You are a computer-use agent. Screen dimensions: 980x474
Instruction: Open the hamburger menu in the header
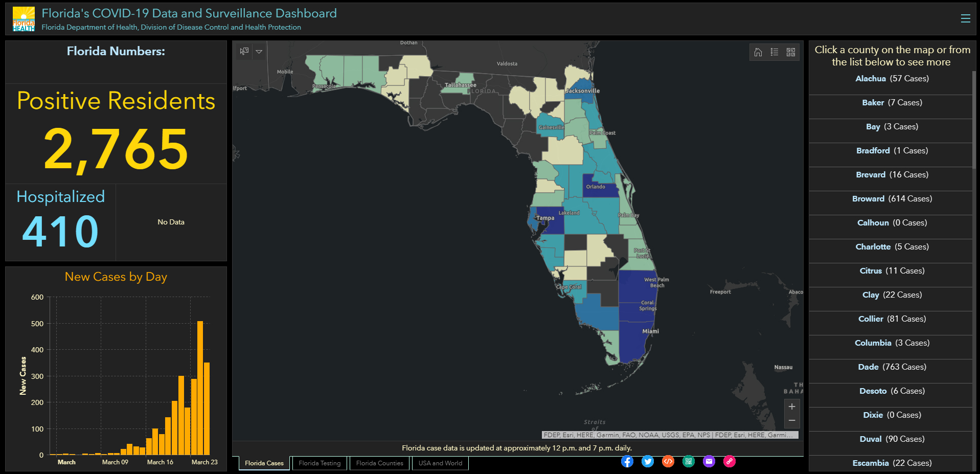[965, 18]
